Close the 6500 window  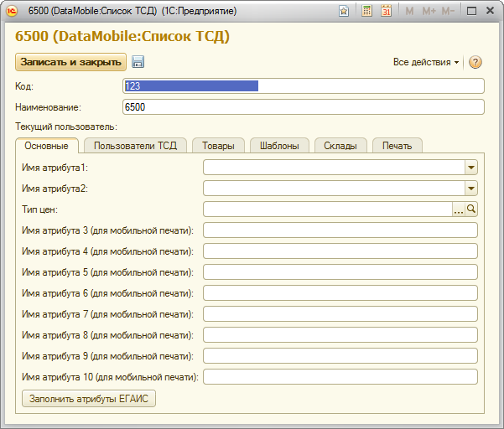coord(491,11)
